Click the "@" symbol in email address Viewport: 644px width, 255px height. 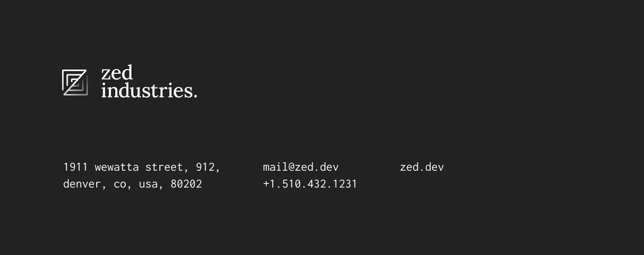(x=291, y=167)
